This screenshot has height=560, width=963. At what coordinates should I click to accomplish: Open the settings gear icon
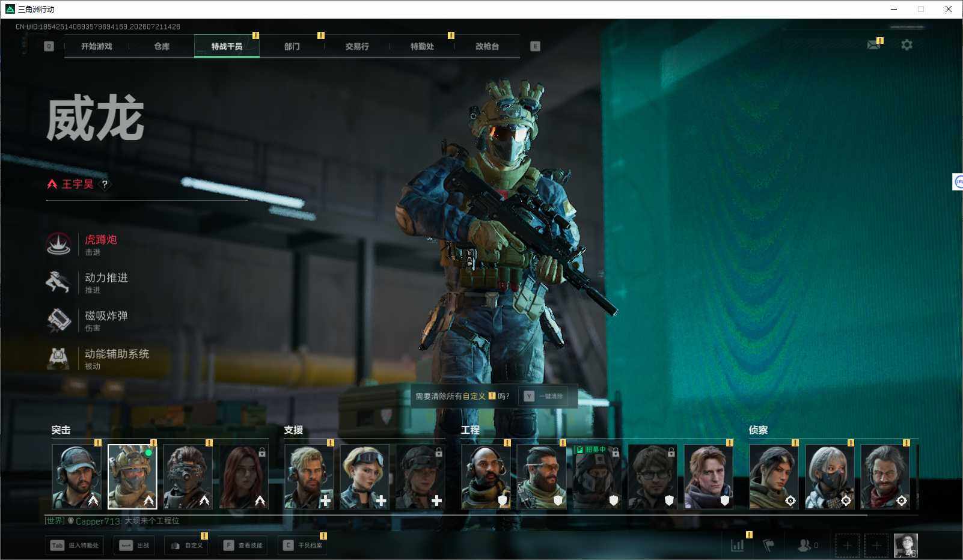pyautogui.click(x=906, y=44)
